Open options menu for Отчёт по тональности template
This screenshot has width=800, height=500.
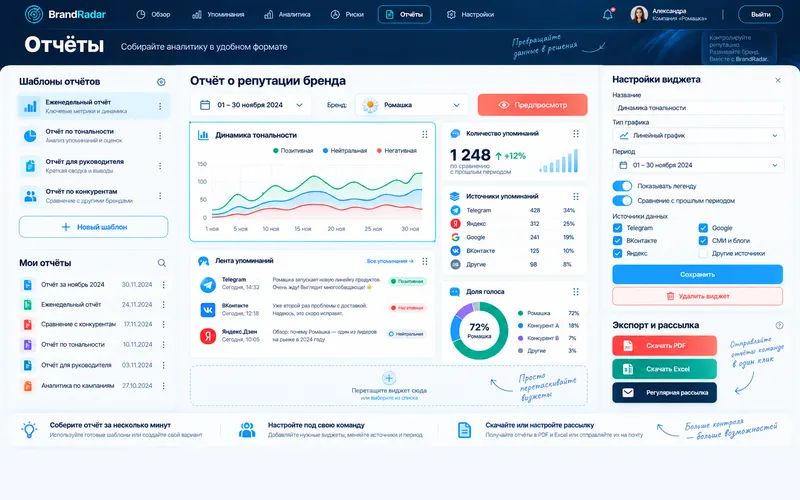point(160,136)
